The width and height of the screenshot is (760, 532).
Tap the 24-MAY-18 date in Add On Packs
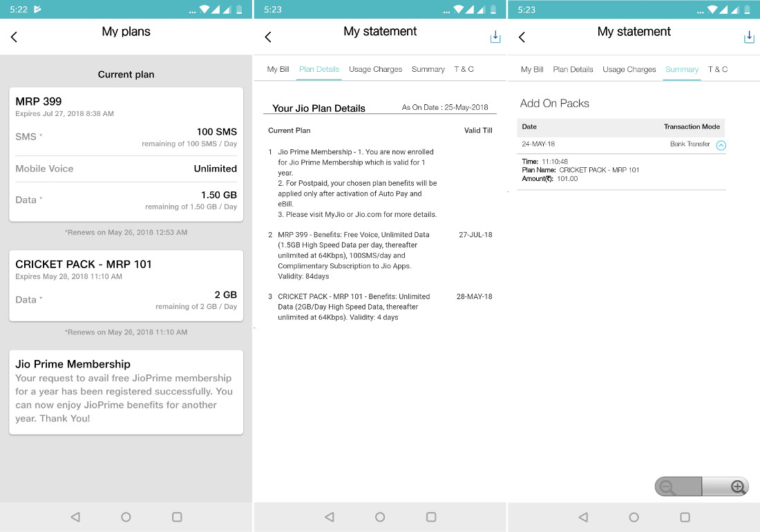[x=538, y=144]
